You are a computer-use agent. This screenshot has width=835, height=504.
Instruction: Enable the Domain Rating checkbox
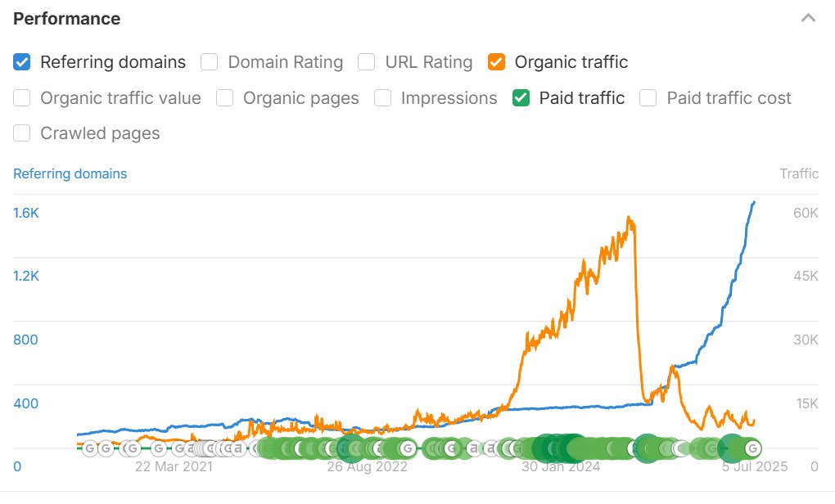click(x=210, y=62)
